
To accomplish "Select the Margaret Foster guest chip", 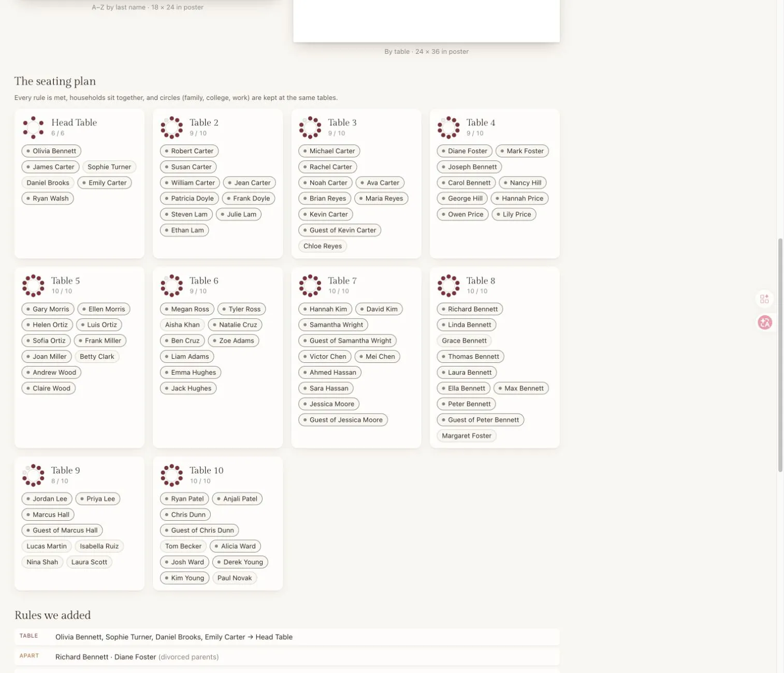I will [x=467, y=436].
